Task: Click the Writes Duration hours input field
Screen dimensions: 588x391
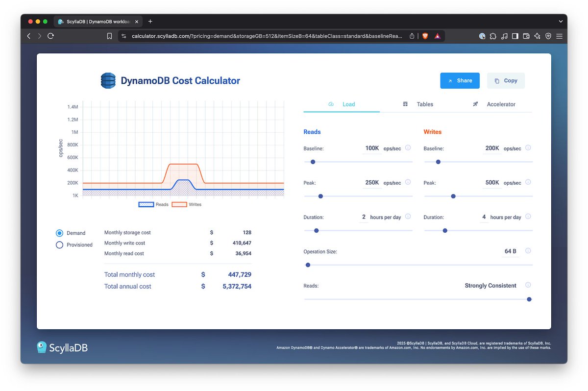Action: coord(484,217)
